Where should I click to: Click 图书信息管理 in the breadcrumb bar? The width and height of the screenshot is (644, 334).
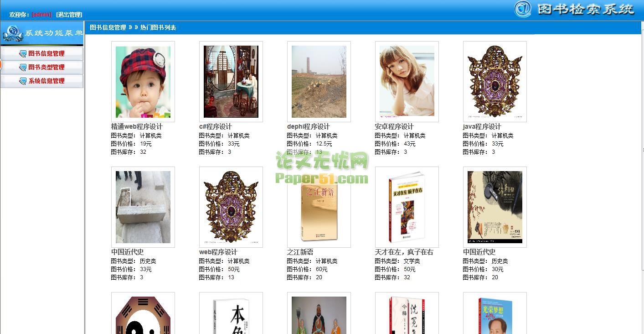[108, 27]
